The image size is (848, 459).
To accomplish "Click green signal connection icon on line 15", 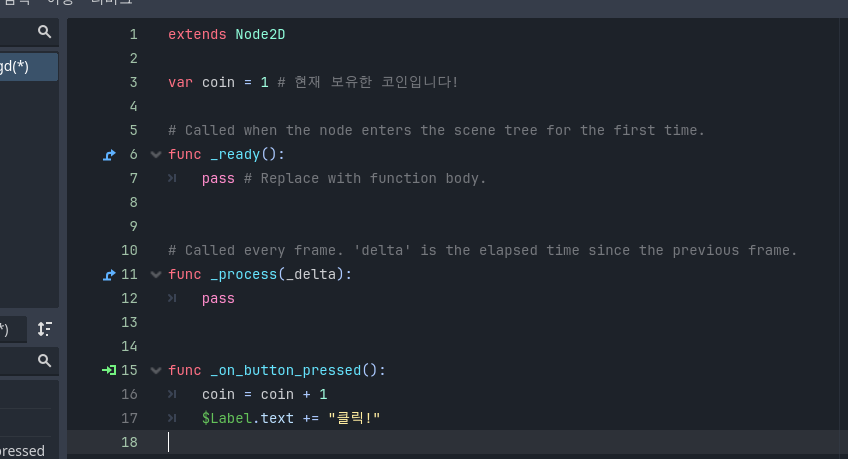I will tap(109, 370).
